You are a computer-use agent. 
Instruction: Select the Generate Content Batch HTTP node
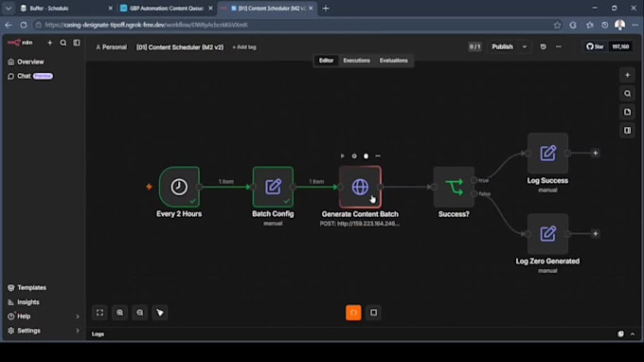360,187
